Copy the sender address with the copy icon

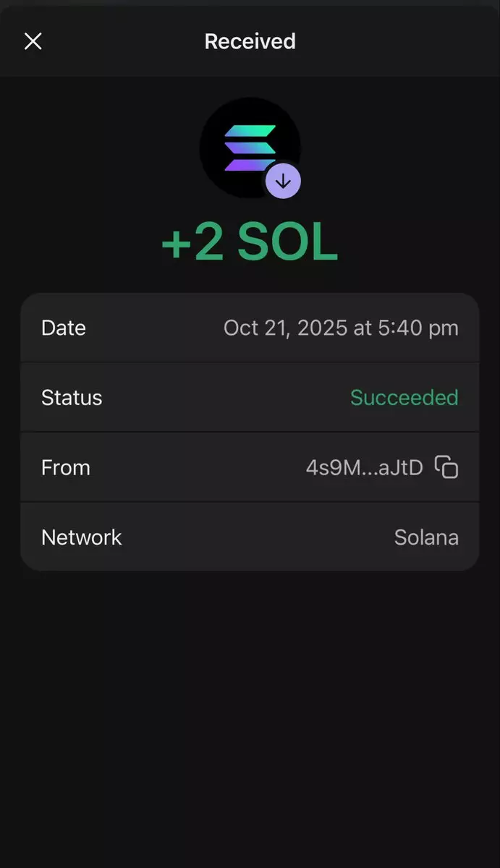point(446,467)
